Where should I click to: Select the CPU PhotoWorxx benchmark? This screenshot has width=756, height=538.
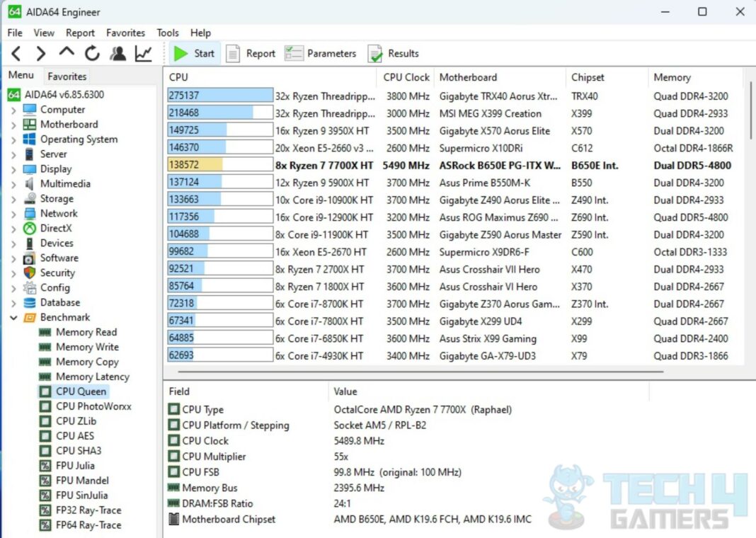point(93,406)
